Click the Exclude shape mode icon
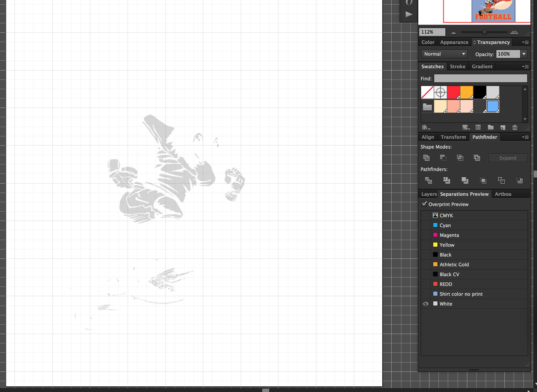537x392 pixels. 477,158
